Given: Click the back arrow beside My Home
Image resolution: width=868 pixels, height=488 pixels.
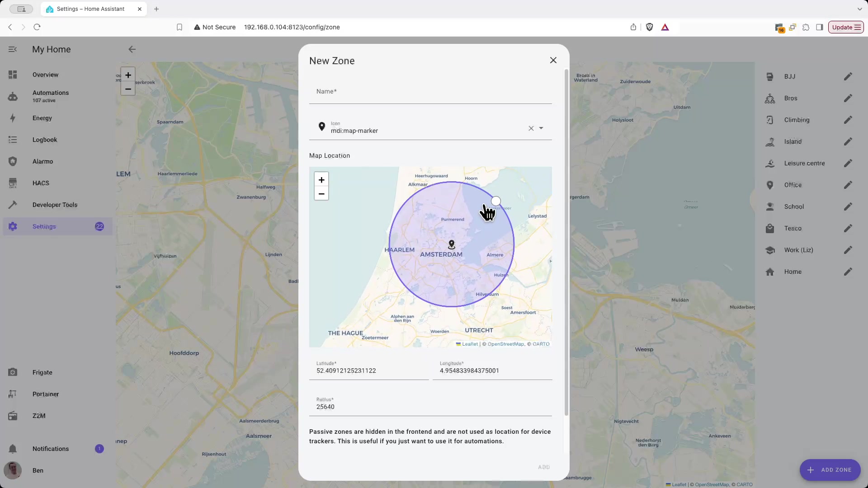Looking at the screenshot, I should [132, 49].
